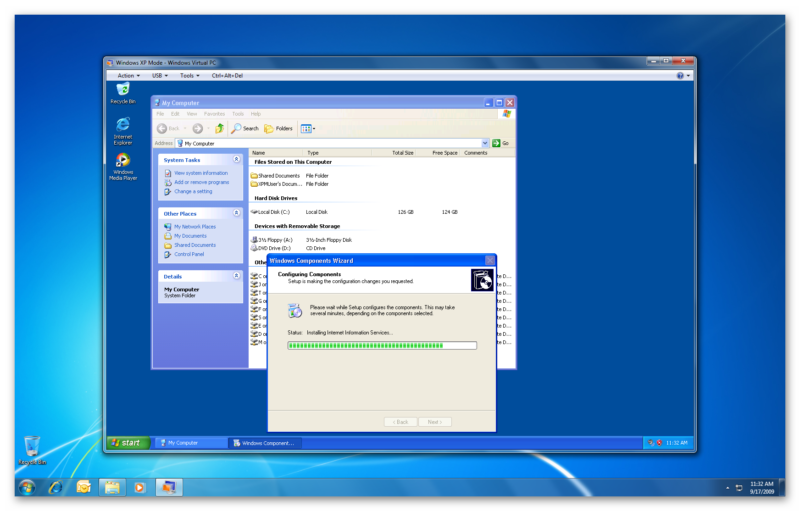Open the Help menu in My Computer
800x512 pixels.
[256, 114]
